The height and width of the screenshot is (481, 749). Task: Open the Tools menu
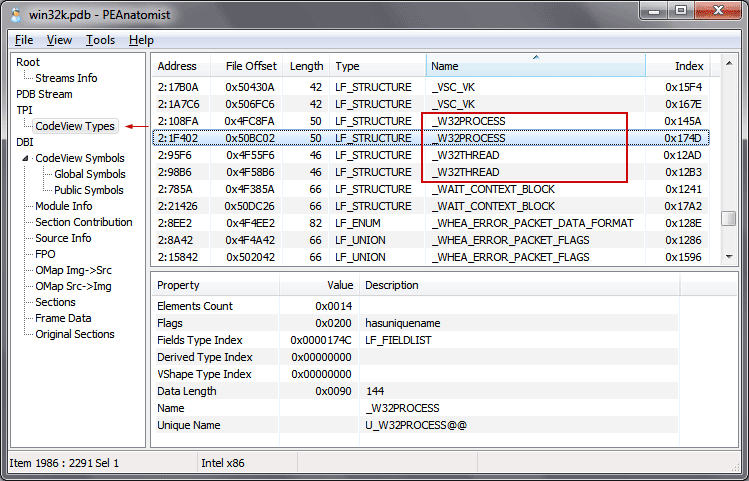(100, 40)
